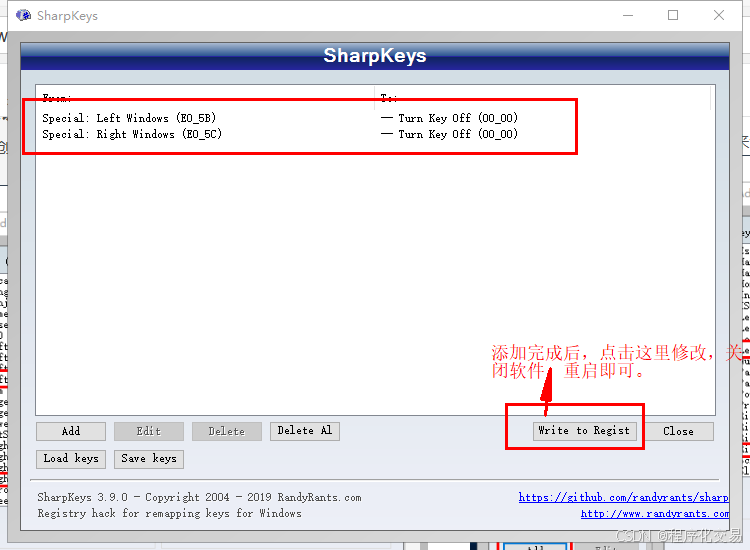Click the Delete button
Image resolution: width=750 pixels, height=550 pixels.
(x=227, y=431)
